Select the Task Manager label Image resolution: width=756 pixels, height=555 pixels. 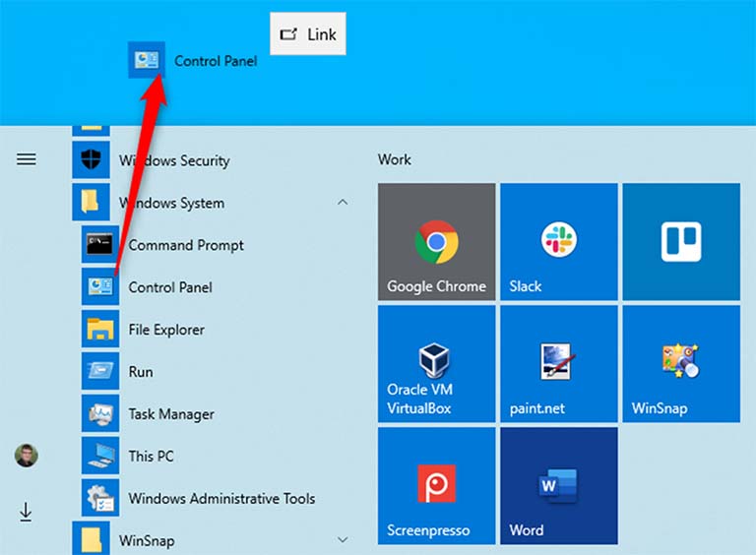point(171,414)
